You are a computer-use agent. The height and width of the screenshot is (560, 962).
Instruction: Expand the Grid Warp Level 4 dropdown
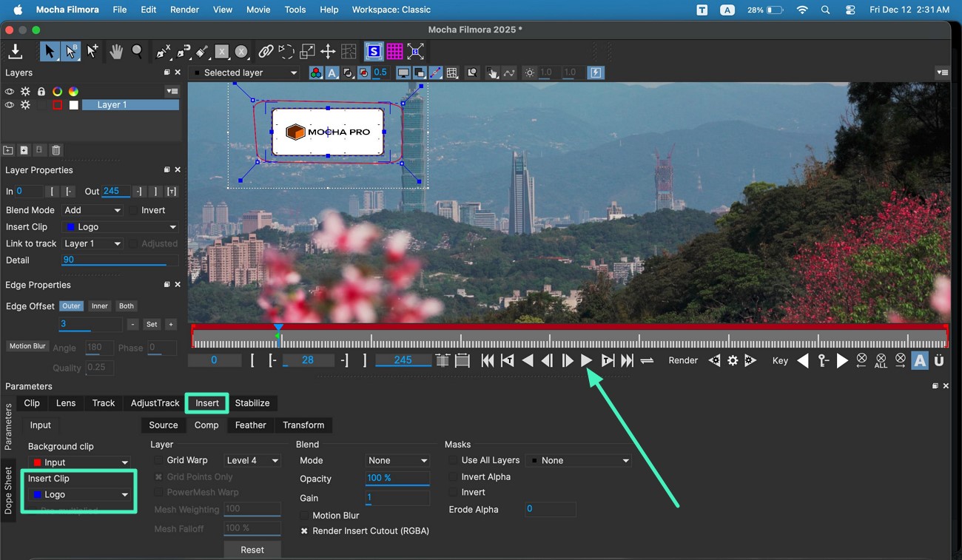[252, 459]
